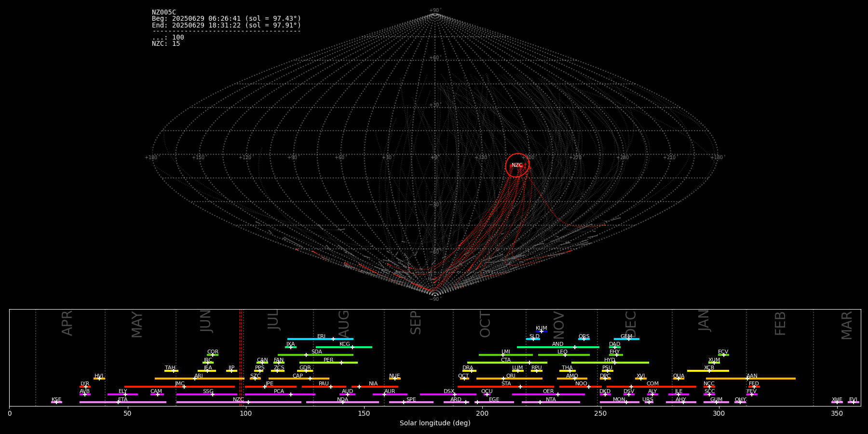The image size is (868, 434).
Task: Click the AAN shower label
Action: point(752,376)
